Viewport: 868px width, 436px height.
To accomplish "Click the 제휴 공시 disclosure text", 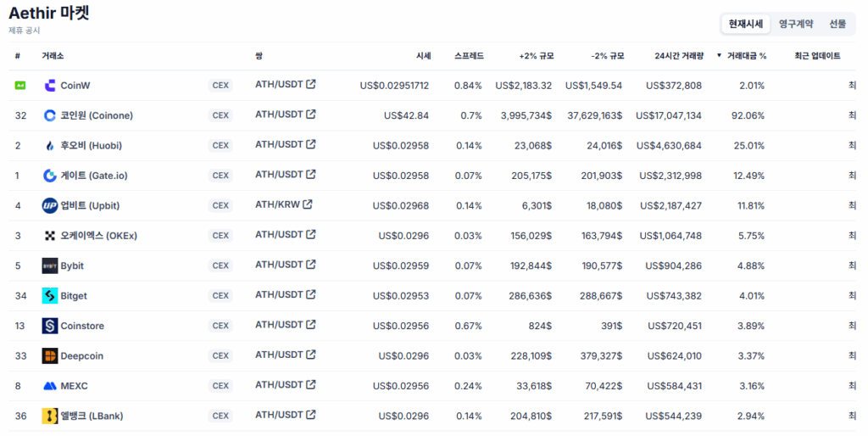I will coord(25,31).
